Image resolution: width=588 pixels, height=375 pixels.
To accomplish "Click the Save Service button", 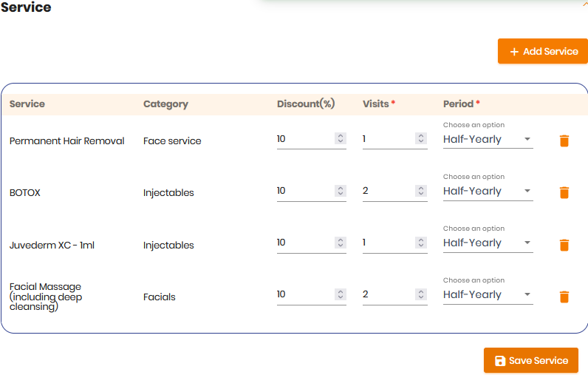I will (x=530, y=360).
